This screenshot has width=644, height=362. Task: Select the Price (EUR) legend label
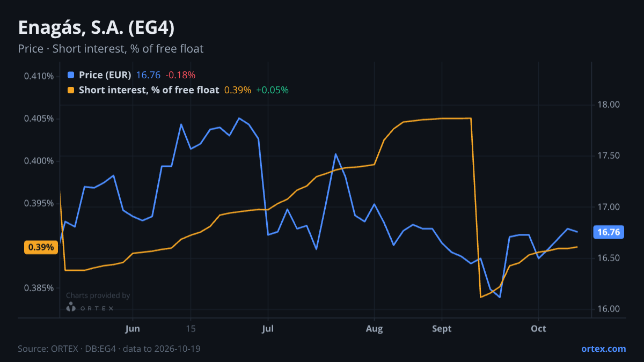105,75
